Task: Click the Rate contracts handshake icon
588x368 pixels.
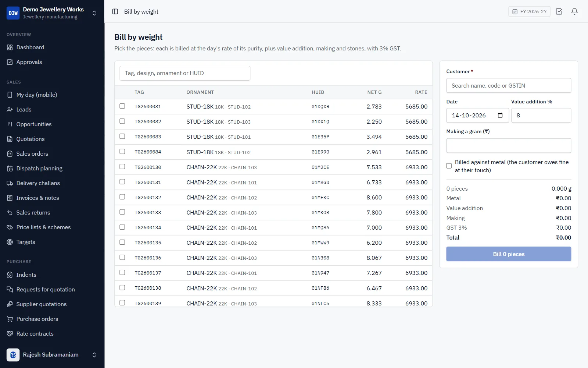Action: coord(10,334)
